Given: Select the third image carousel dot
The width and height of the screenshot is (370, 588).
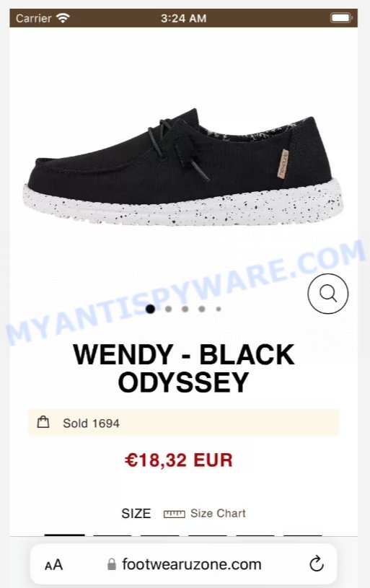Looking at the screenshot, I should pos(185,309).
